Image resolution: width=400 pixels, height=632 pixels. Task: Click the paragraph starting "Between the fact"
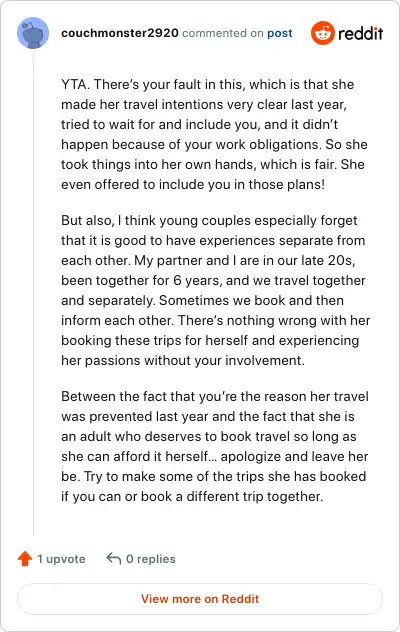215,446
